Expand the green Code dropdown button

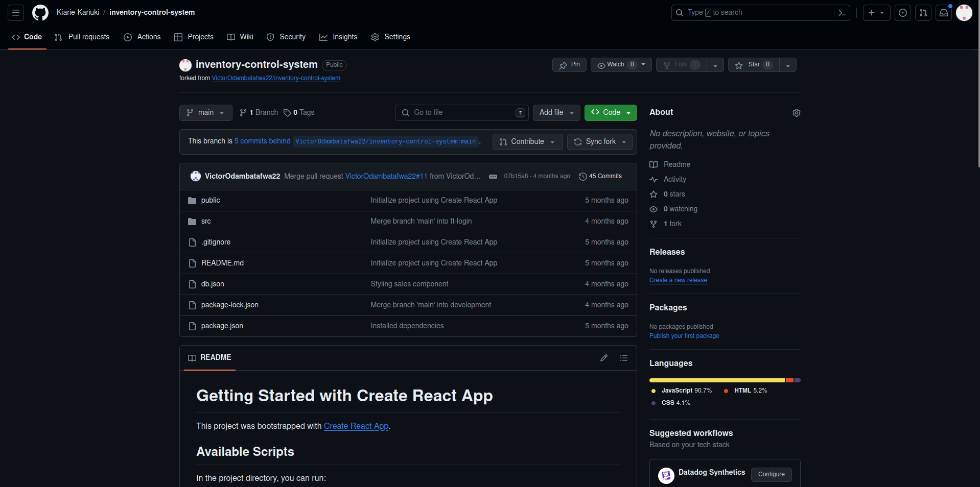tap(611, 113)
